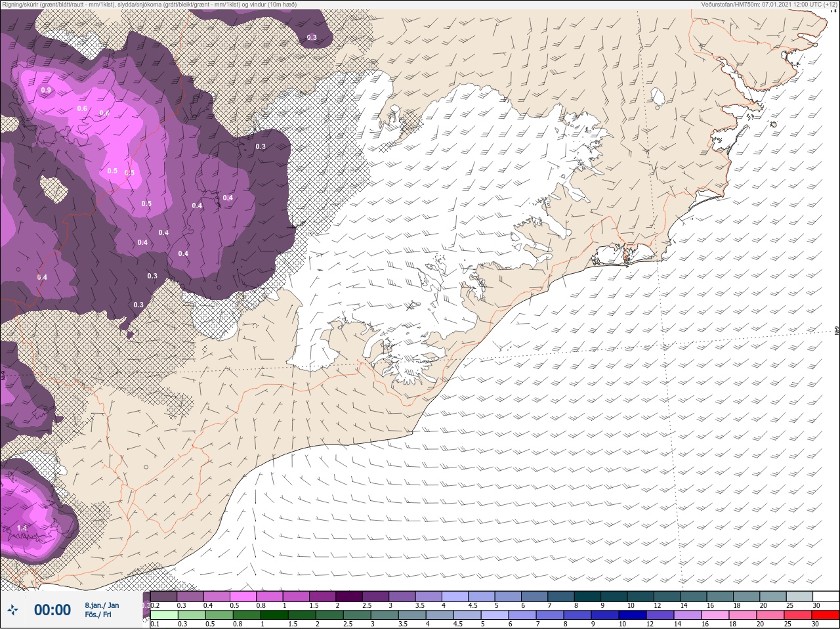Click the 00:00 forecast time display
Screen dimensions: 840x629
tap(52, 610)
